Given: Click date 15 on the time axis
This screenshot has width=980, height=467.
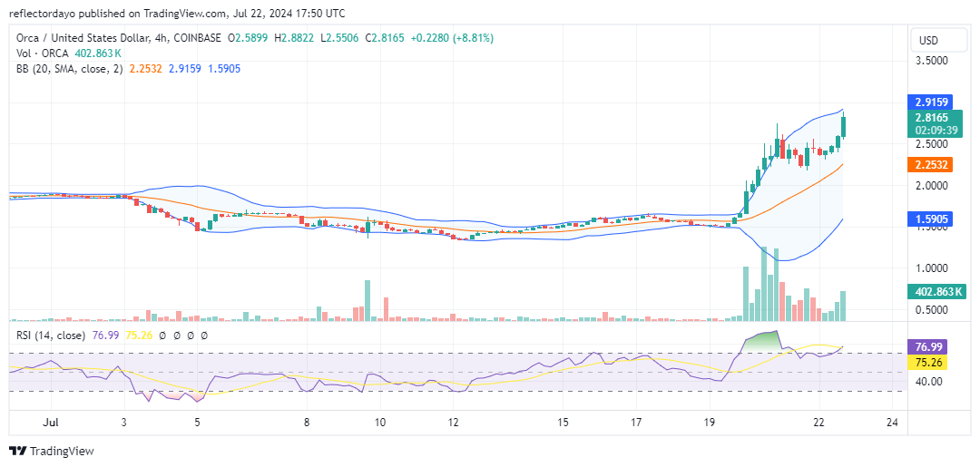Looking at the screenshot, I should point(563,422).
